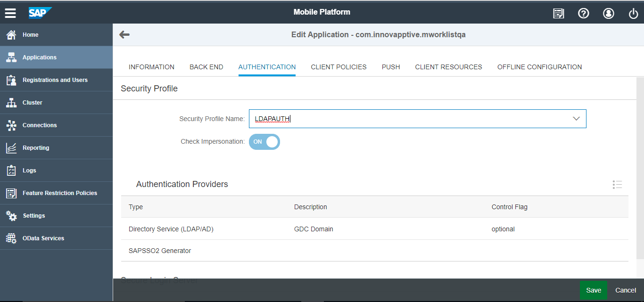The image size is (644, 302).
Task: Go back using the arrow near Edit Application
Action: 124,34
